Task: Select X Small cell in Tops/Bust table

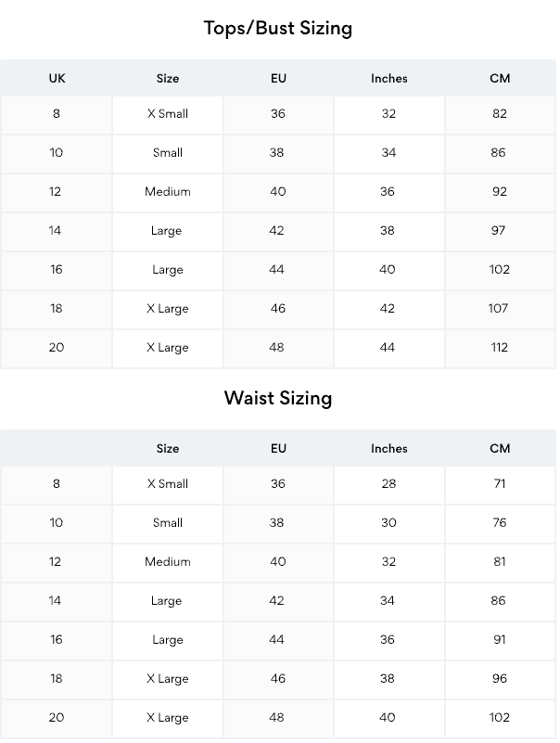Action: tap(168, 114)
